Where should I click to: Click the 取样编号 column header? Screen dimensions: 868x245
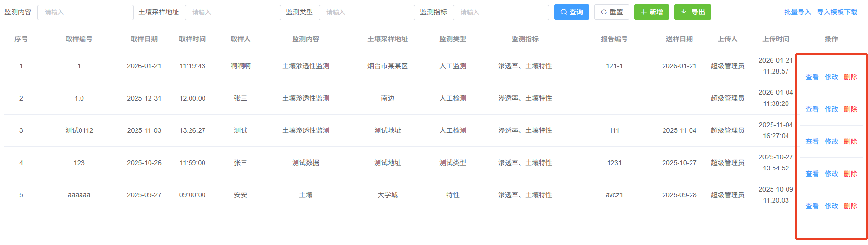click(79, 39)
